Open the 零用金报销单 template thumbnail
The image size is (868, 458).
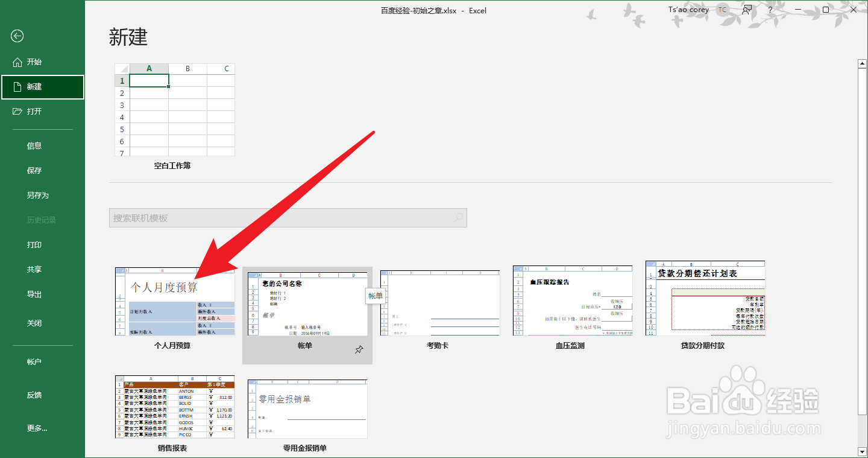pos(307,409)
